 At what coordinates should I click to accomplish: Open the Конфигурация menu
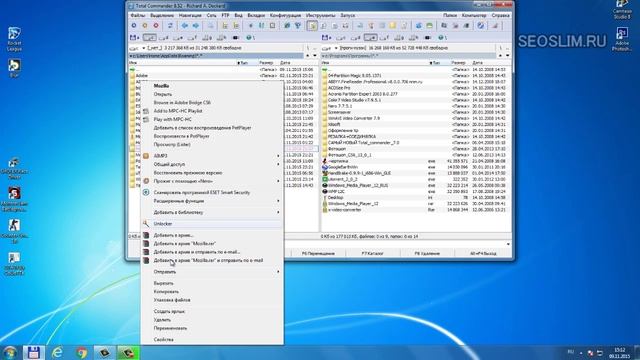point(285,16)
